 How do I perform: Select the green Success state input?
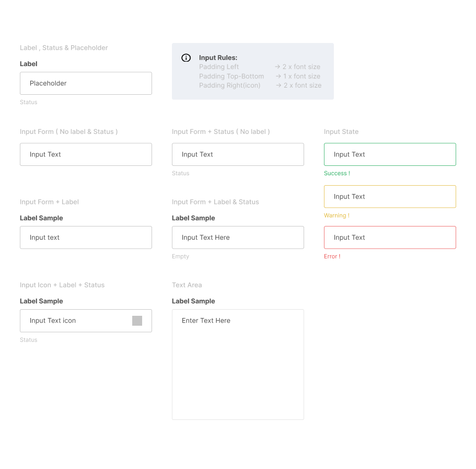click(390, 154)
